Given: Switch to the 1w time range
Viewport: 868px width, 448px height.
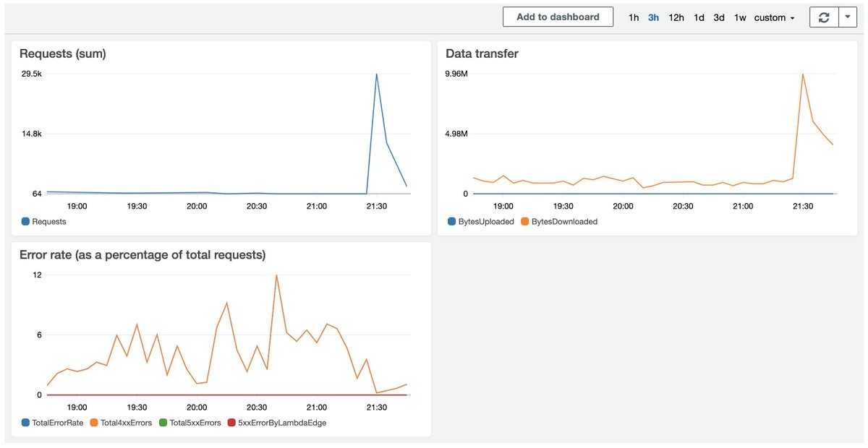Looking at the screenshot, I should pyautogui.click(x=740, y=17).
